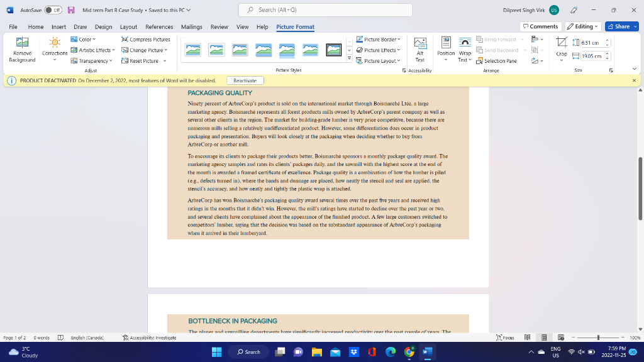644x362 pixels.
Task: Open the Size dialog launcher
Action: pyautogui.click(x=611, y=70)
